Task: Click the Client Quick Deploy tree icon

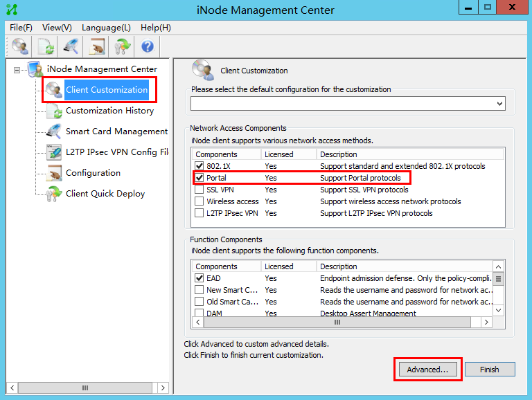Action: [x=54, y=194]
